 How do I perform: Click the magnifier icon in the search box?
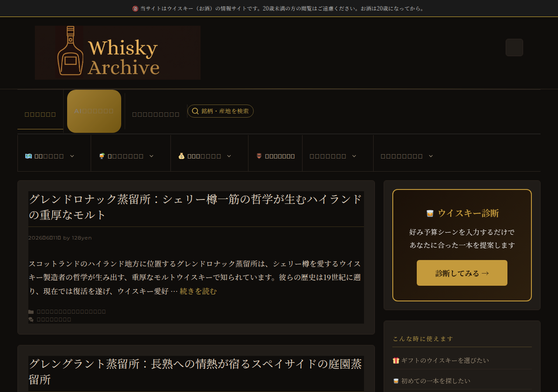click(195, 111)
